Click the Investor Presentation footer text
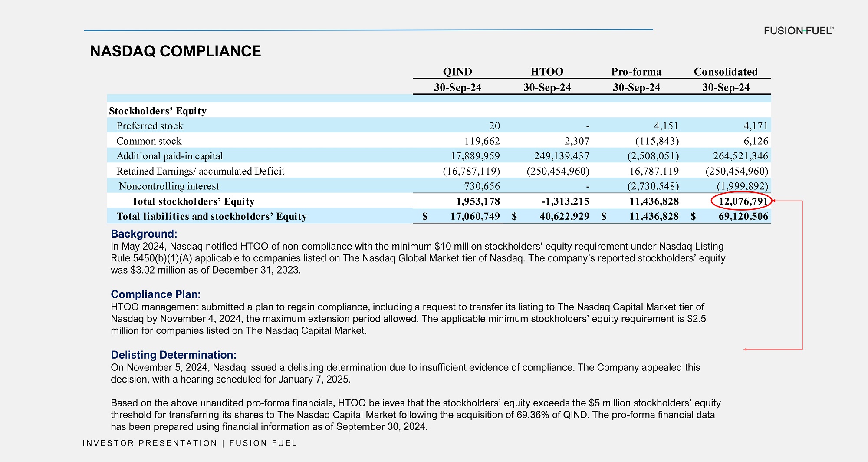This screenshot has height=462, width=868. tap(190, 443)
